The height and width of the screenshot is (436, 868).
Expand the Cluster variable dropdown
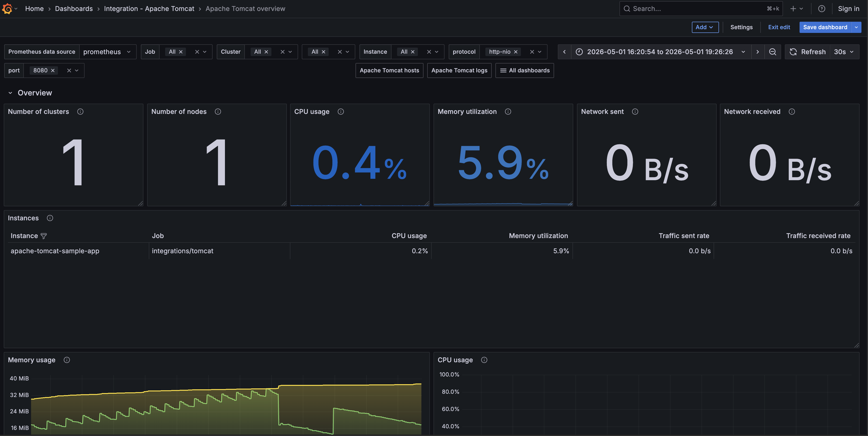point(290,52)
